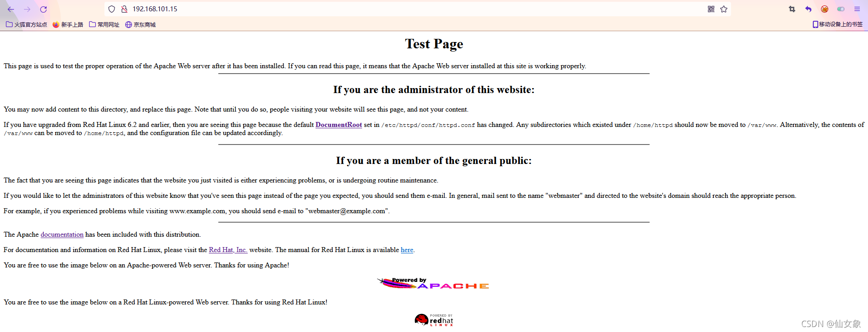Follow the DocumentRoot link
Viewport: 868px width, 332px height.
[x=339, y=125]
